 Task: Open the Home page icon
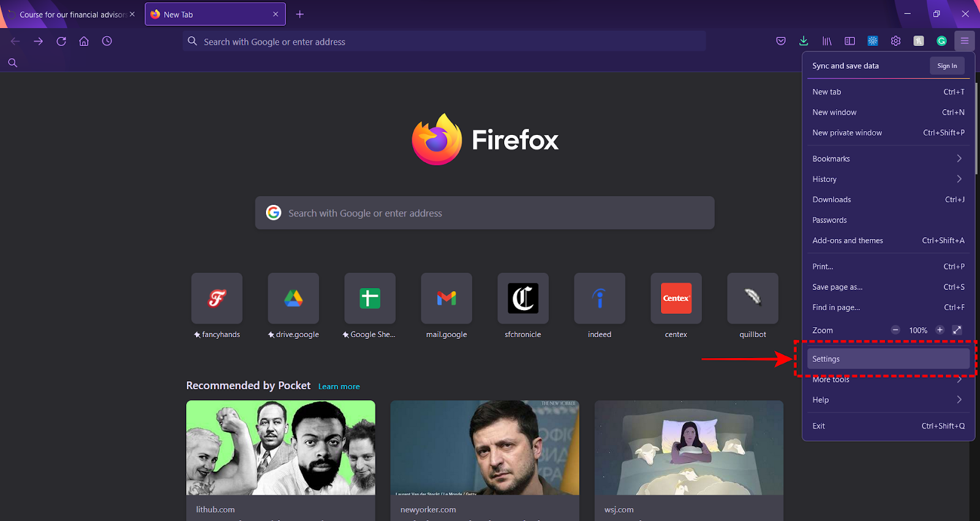click(x=84, y=41)
